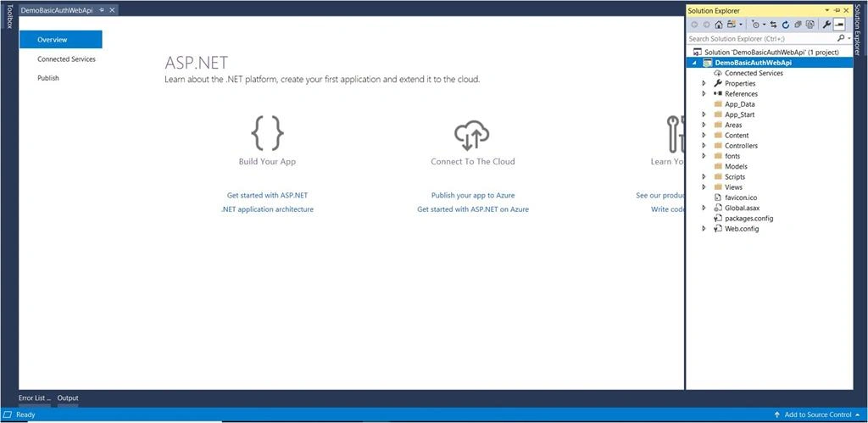Expand the Views folder
868x423 pixels.
pos(704,187)
